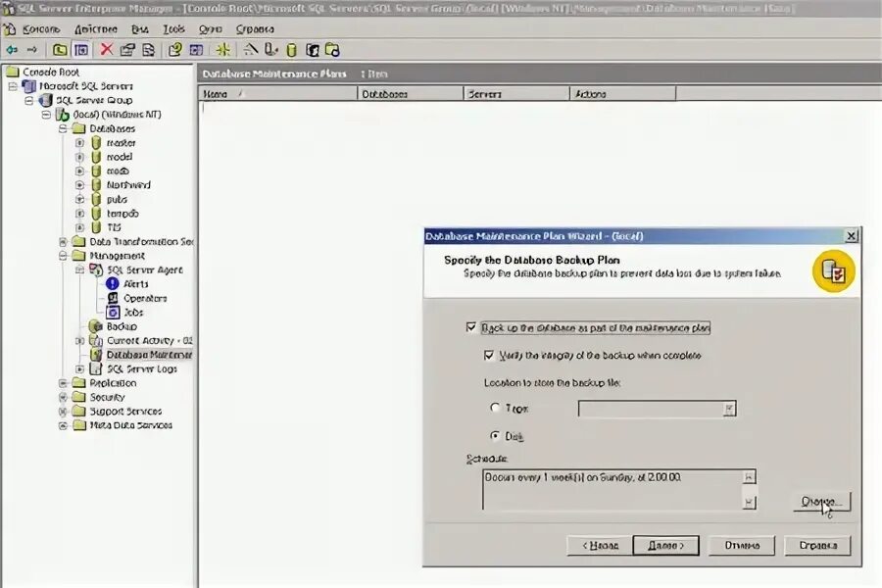Select the Disk radio button
882x588 pixels.
tap(495, 435)
